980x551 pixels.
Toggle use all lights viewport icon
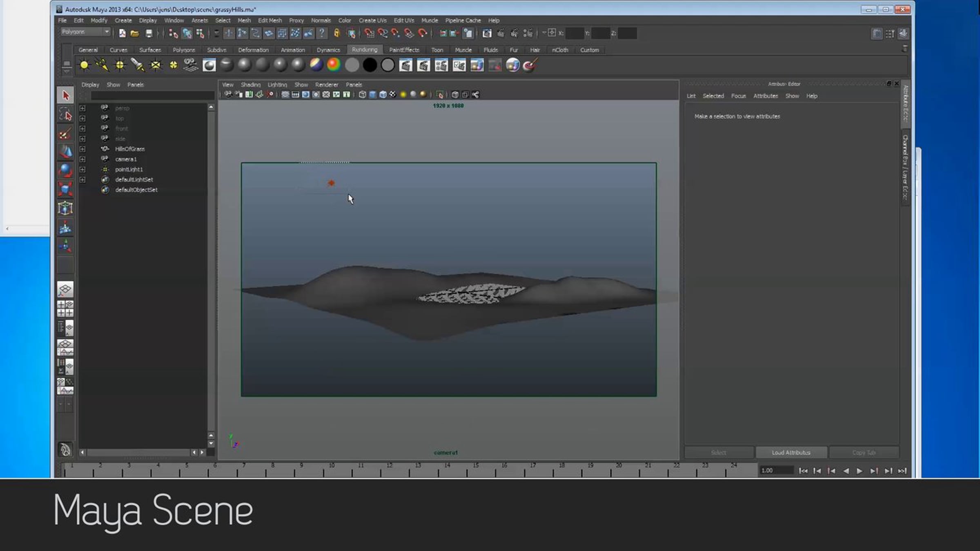(403, 95)
